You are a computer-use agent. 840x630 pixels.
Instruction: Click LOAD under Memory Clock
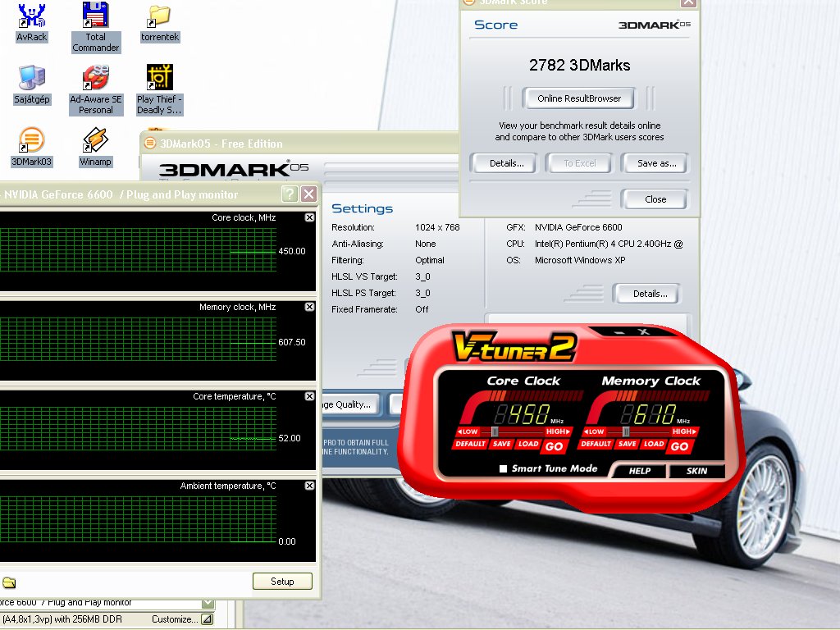tap(654, 444)
